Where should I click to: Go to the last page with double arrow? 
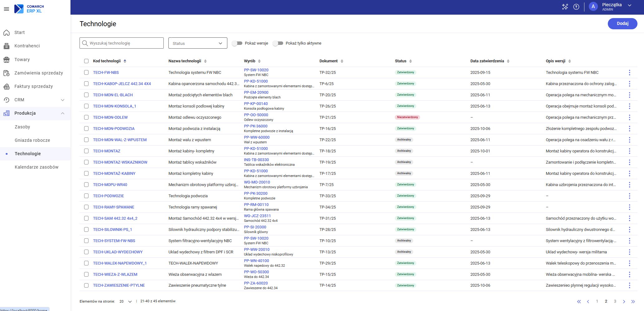[633, 301]
